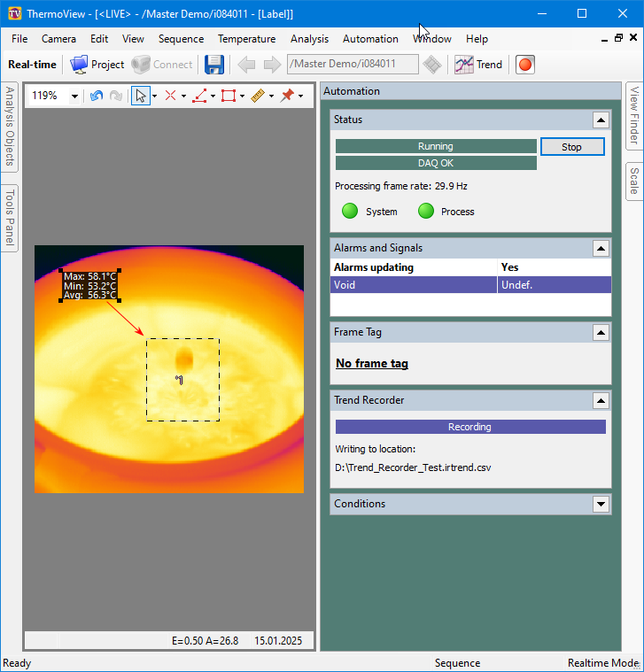Click the No frame tag link
Viewport: 644px width, 672px height.
click(372, 364)
